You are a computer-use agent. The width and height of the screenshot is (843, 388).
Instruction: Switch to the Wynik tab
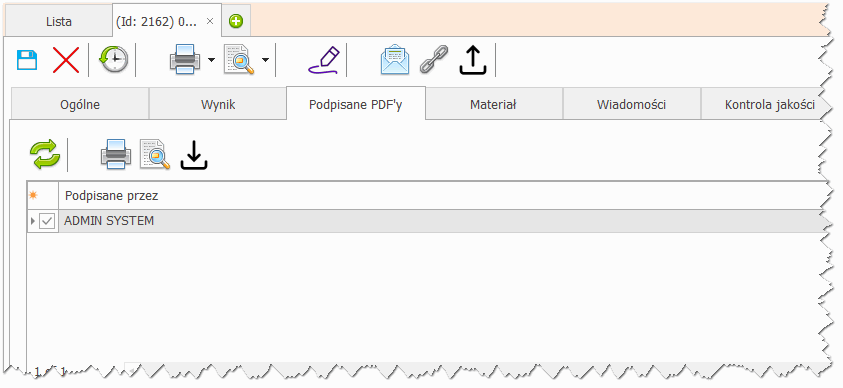[x=218, y=104]
